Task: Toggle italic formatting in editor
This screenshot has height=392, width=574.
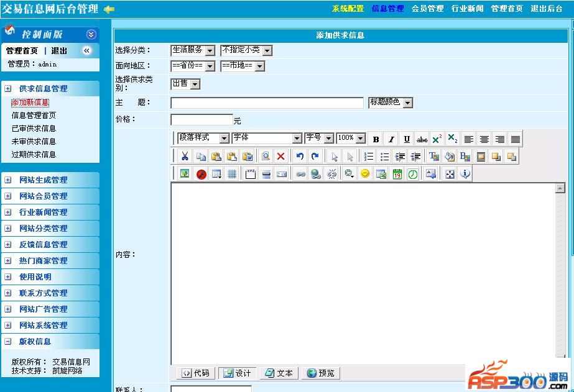Action: [x=391, y=139]
